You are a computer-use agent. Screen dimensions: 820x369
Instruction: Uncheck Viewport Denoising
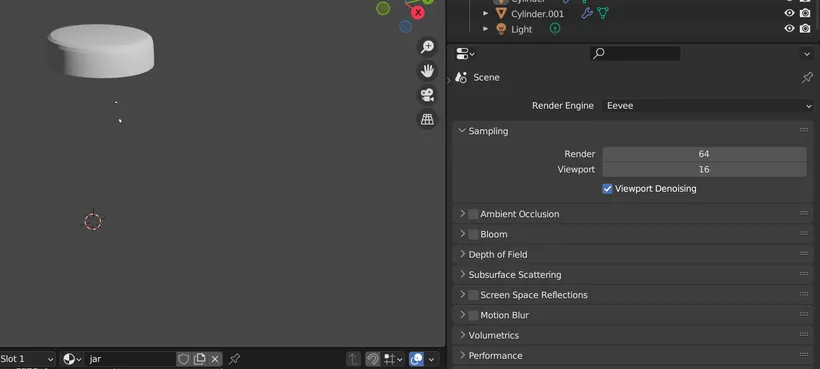pyautogui.click(x=607, y=189)
